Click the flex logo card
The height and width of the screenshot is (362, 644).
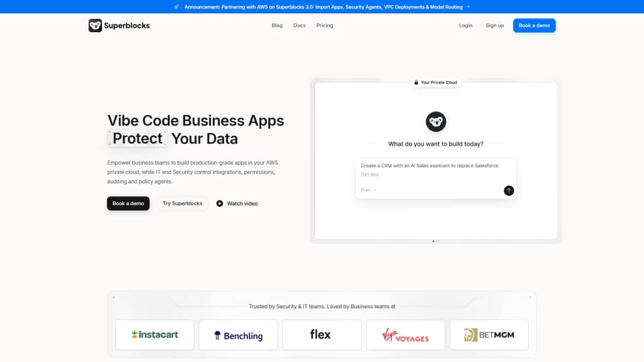coord(322,335)
